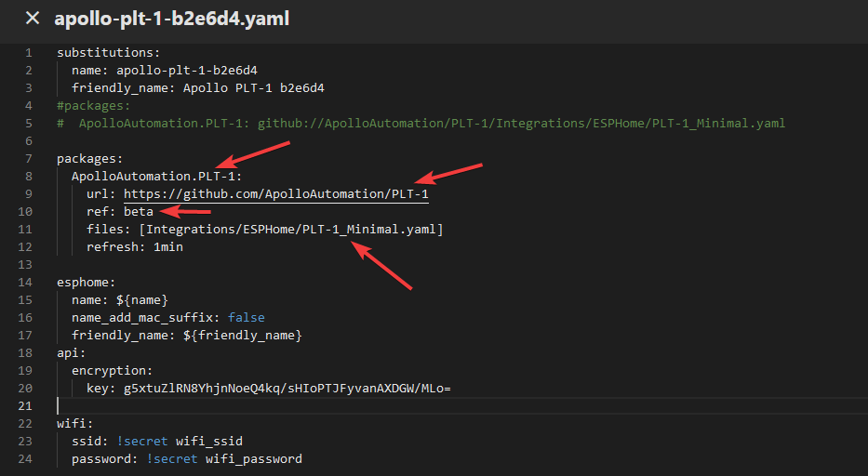Close the apollo-plt-1-b2e6d4.yaml editor
Image resolution: width=868 pixels, height=476 pixels.
[x=33, y=18]
